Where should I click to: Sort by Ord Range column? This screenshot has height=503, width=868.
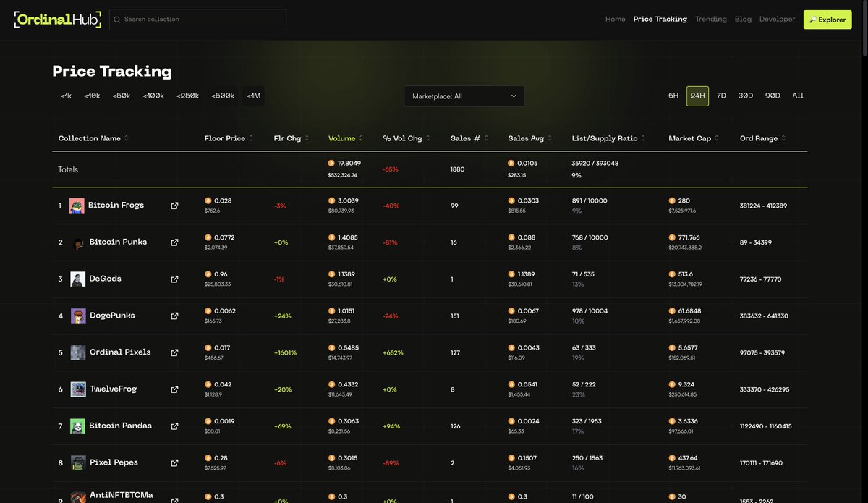tap(762, 138)
